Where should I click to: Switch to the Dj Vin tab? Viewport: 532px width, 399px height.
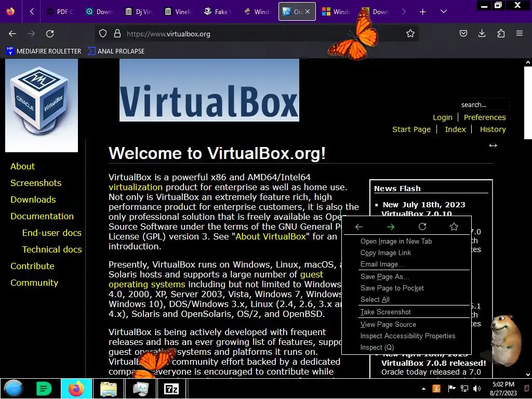tap(138, 12)
